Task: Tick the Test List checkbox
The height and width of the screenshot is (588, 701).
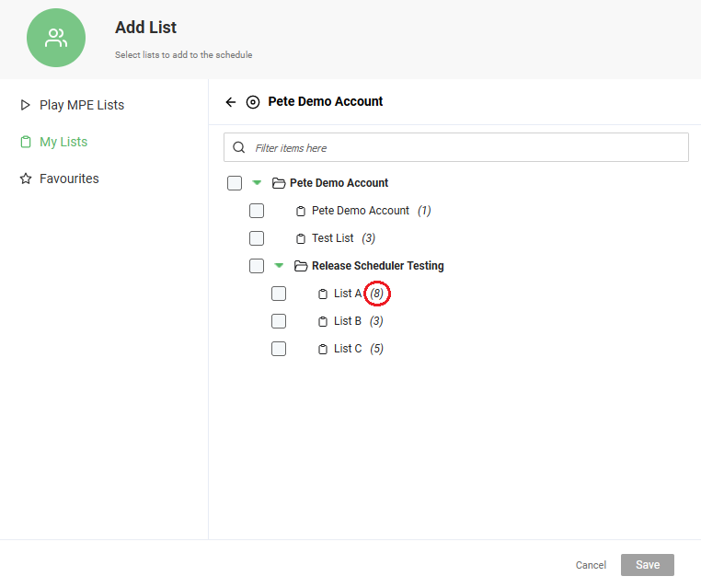Action: [257, 238]
